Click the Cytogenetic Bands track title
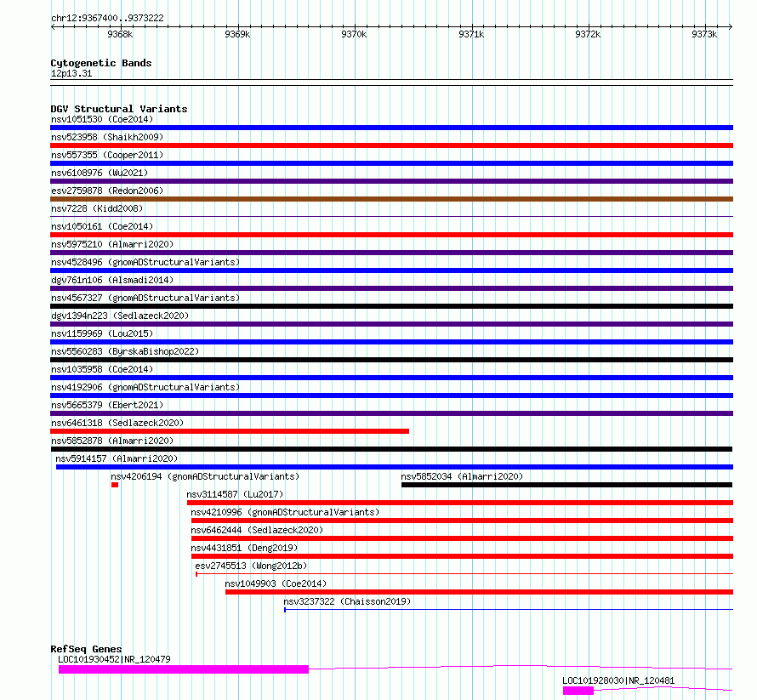Image resolution: width=757 pixels, height=700 pixels. tap(101, 63)
